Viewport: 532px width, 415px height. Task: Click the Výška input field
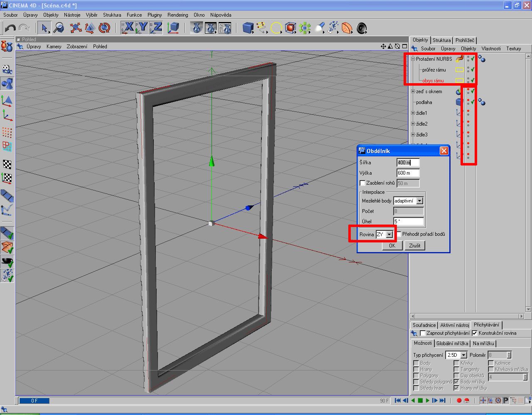click(408, 173)
